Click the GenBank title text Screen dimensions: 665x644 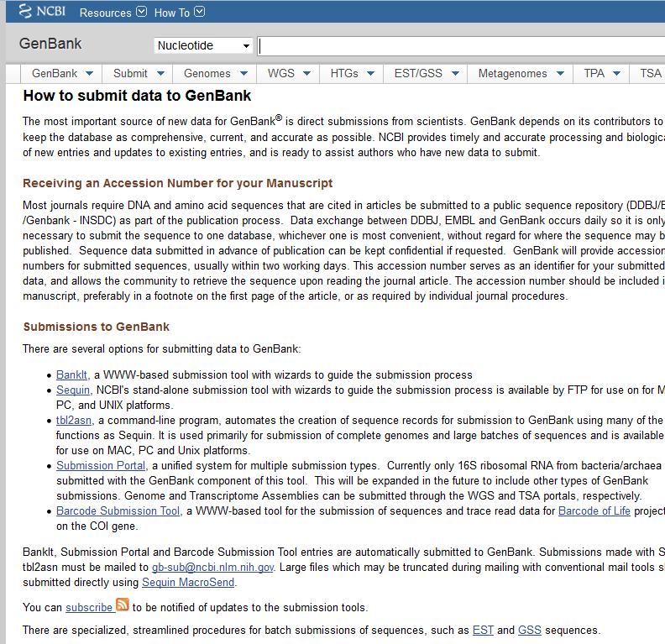(50, 44)
